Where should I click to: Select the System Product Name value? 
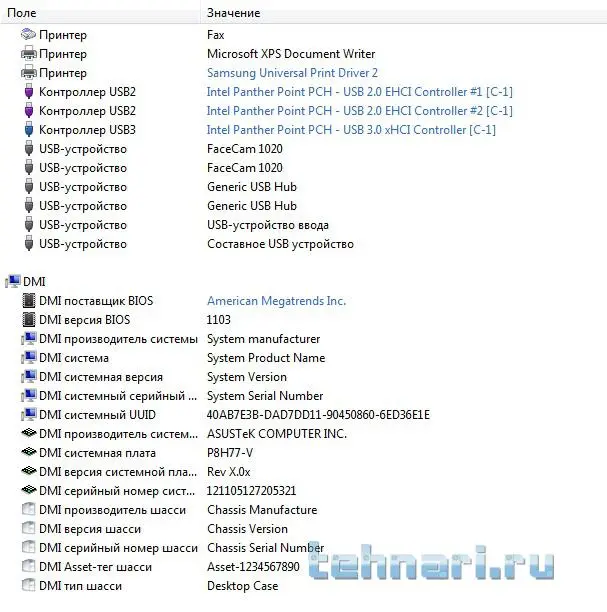(266, 358)
